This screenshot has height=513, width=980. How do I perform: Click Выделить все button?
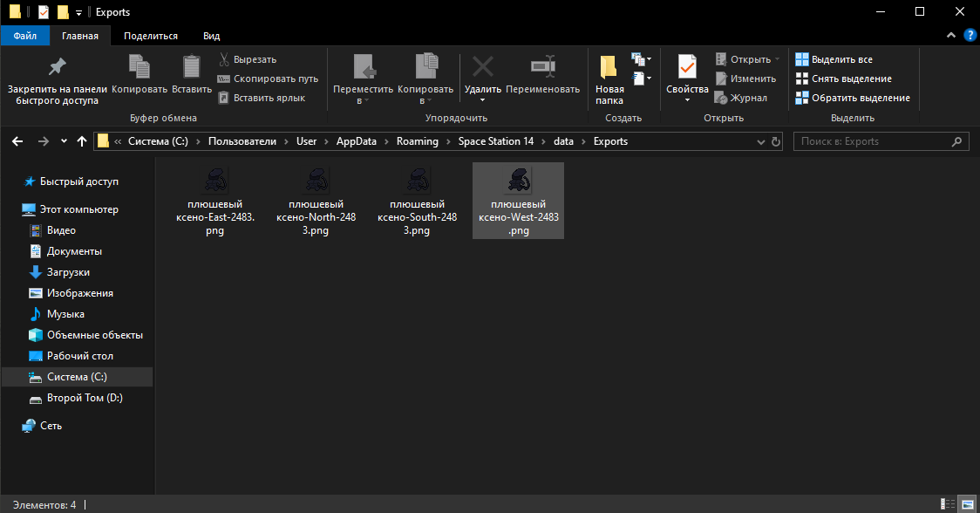click(x=834, y=59)
